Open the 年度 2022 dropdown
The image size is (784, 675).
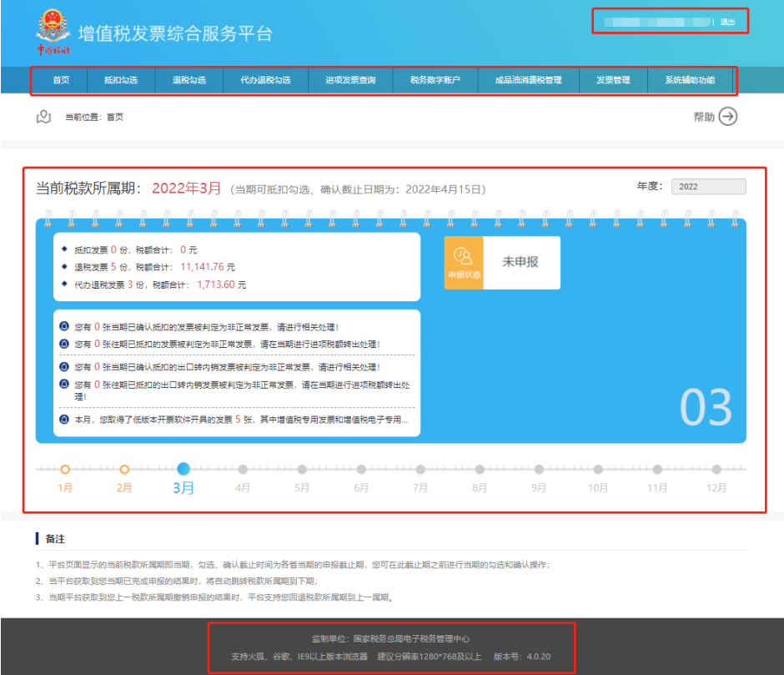click(708, 187)
